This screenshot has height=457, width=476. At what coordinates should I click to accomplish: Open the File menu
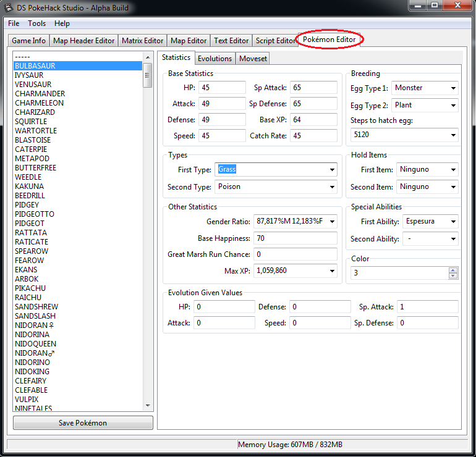coord(14,23)
